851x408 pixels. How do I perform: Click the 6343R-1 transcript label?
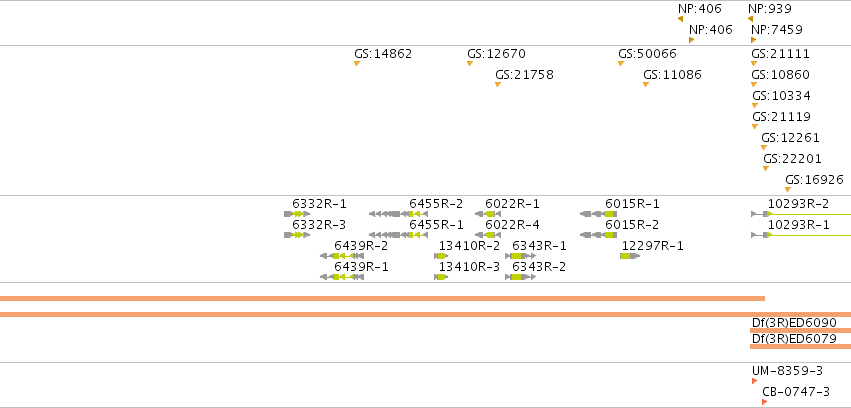click(539, 246)
